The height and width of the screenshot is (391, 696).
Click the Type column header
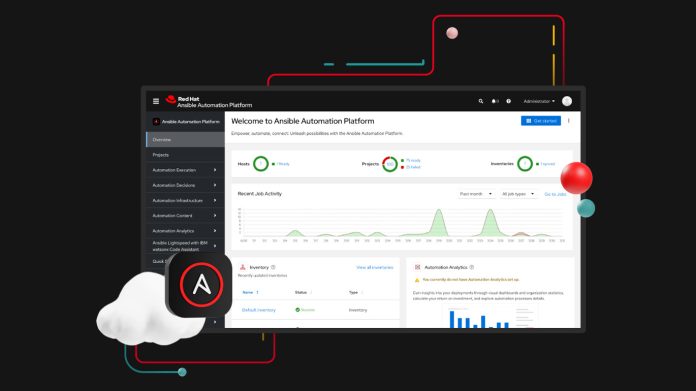pos(353,292)
